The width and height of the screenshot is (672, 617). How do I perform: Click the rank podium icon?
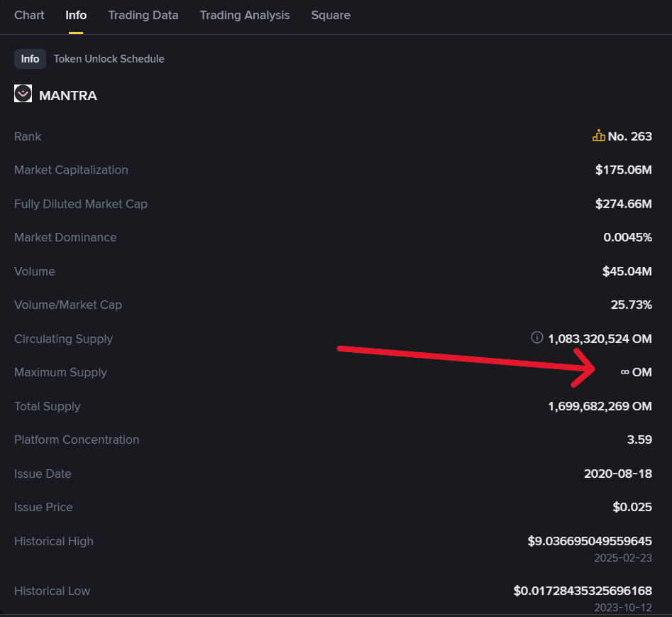(x=598, y=136)
